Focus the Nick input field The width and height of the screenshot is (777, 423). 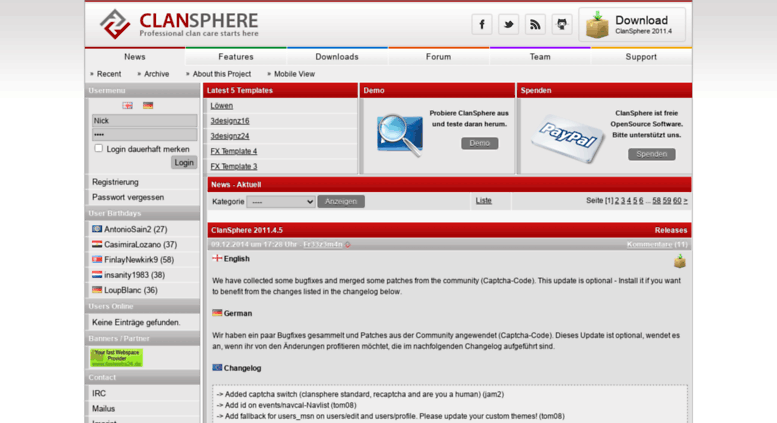tap(144, 120)
